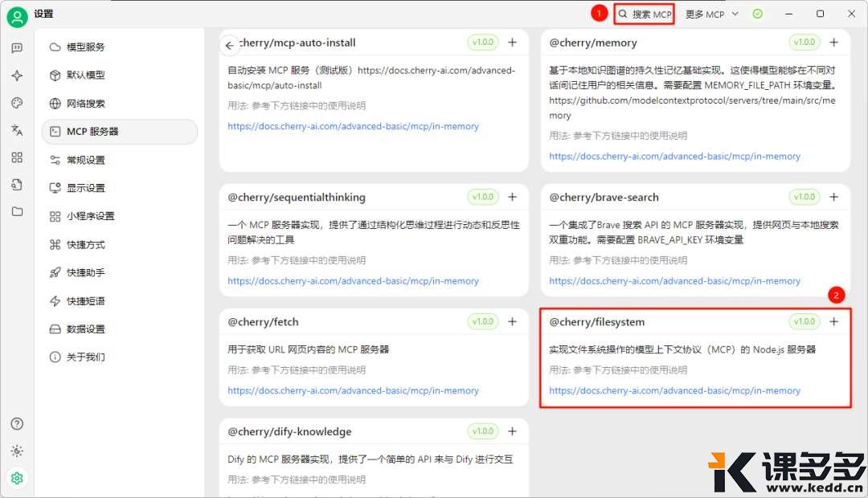Add the mcp-auto-install server with plus
Screen dimensions: 868x498
pos(513,43)
